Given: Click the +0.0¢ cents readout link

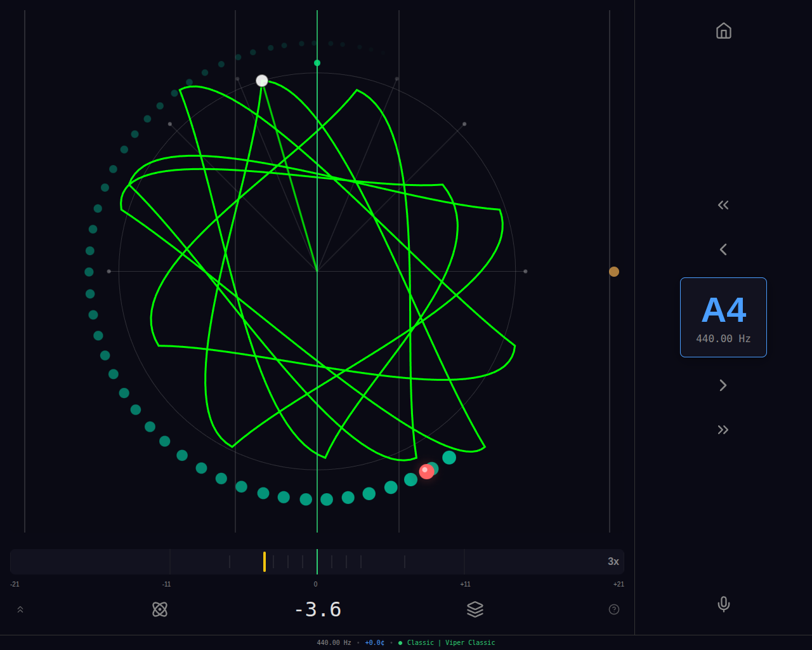Looking at the screenshot, I should [374, 642].
